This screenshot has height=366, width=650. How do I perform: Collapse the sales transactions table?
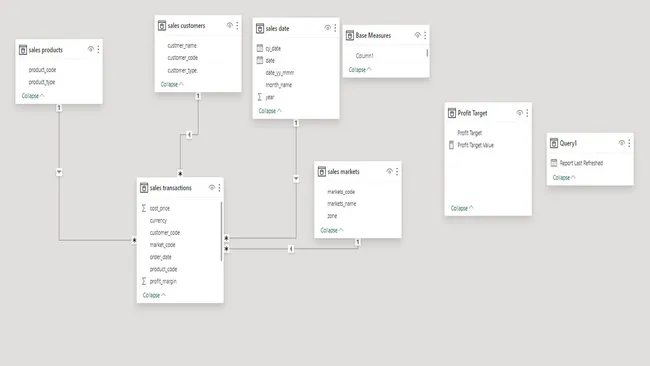(154, 295)
